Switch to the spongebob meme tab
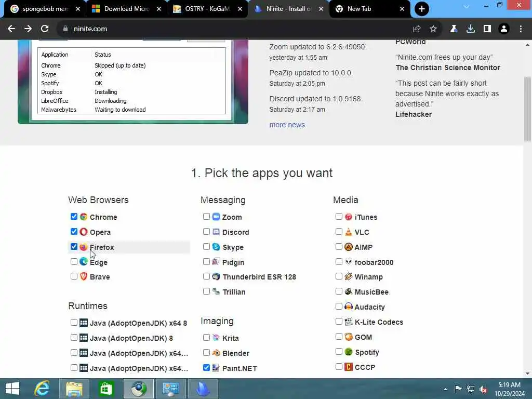Image resolution: width=532 pixels, height=399 pixels. 44,9
